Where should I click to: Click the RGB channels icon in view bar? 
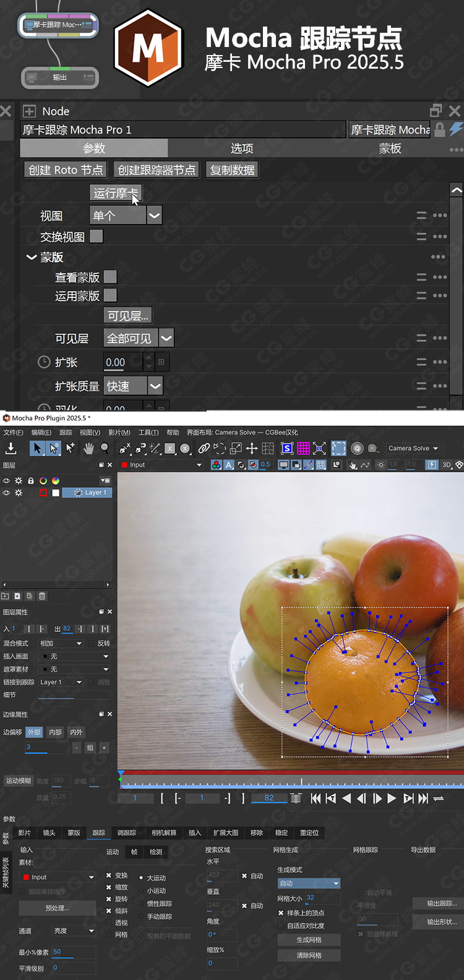coord(216,465)
